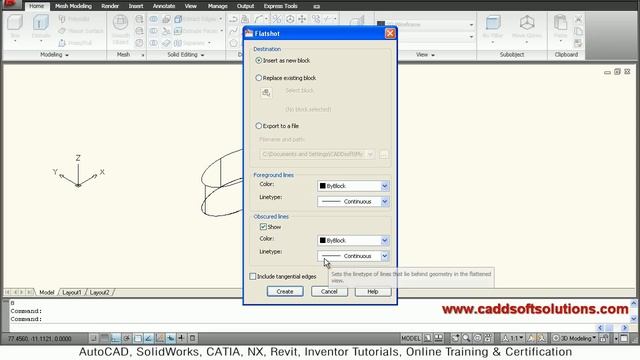
Task: Open the Home ribbon tab
Action: click(x=37, y=6)
